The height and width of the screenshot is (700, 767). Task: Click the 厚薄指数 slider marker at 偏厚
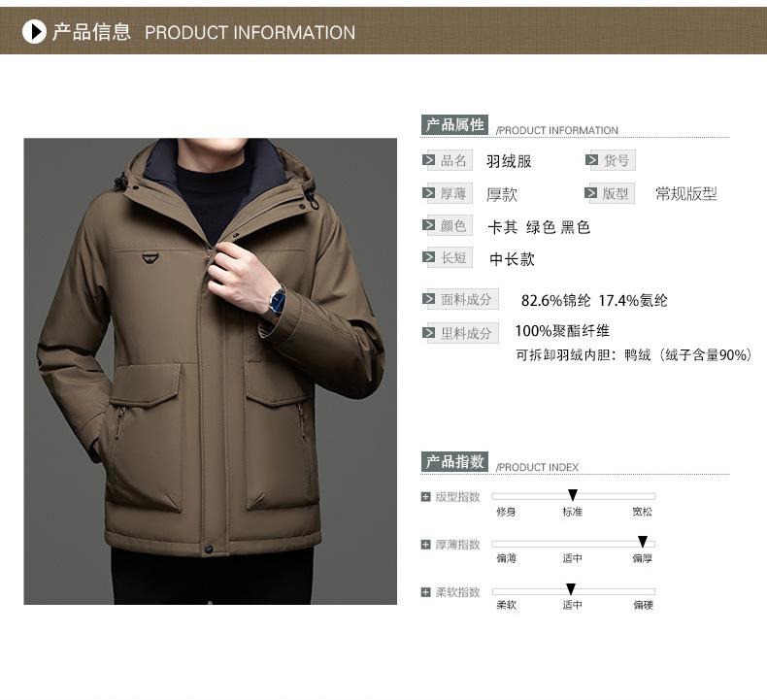pos(643,542)
